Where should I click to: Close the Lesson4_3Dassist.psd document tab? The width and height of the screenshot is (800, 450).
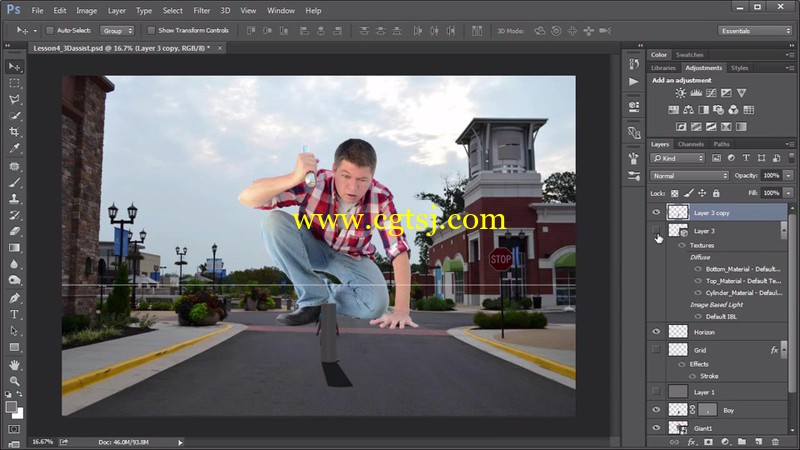[x=220, y=48]
